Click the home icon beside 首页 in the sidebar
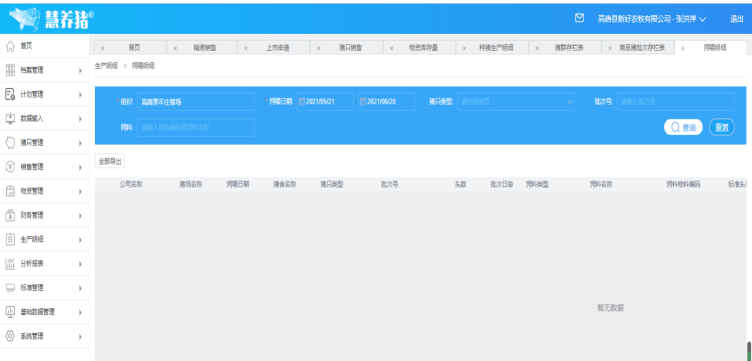The image size is (752, 361). click(10, 46)
